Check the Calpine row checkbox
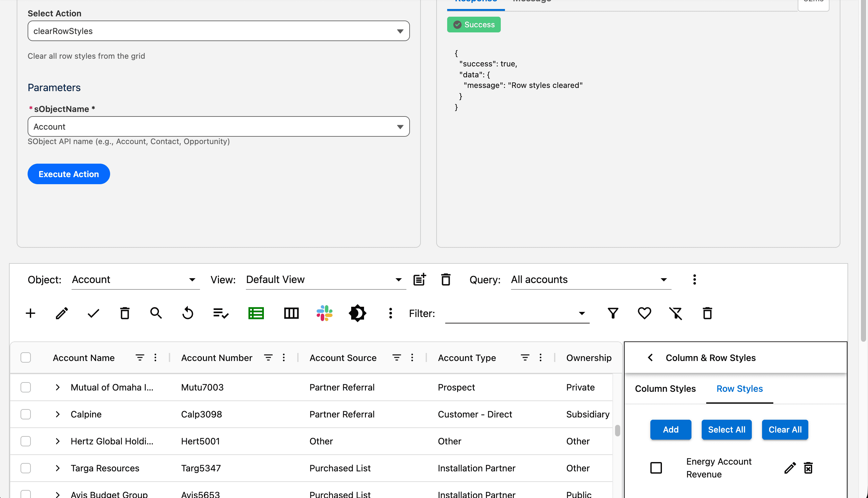Viewport: 868px width, 498px height. tap(26, 414)
